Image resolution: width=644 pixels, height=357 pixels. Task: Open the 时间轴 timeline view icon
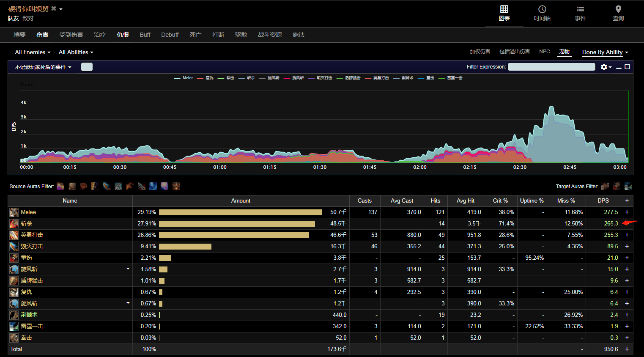pyautogui.click(x=542, y=9)
